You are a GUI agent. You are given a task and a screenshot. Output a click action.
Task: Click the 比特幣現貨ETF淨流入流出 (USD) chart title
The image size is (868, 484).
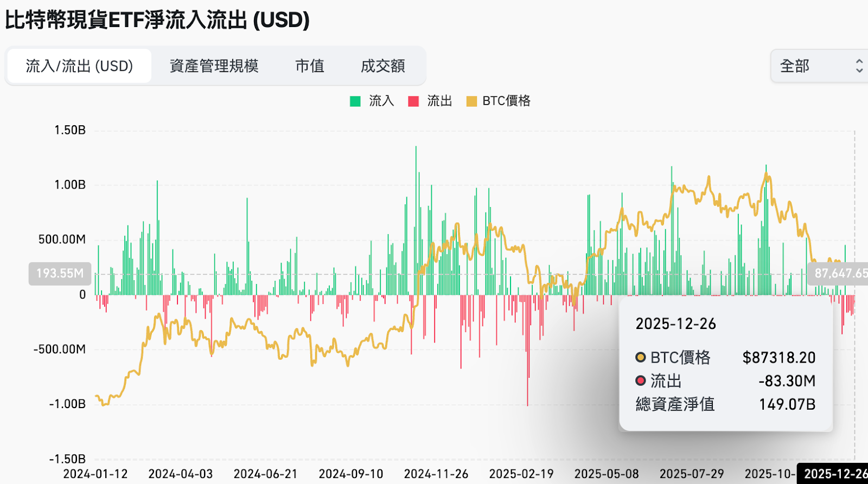coord(157,20)
